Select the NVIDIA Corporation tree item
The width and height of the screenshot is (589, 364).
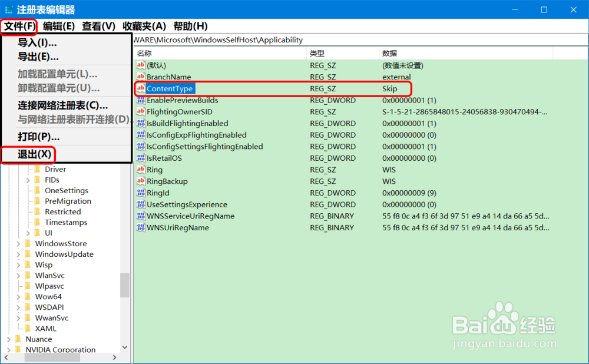point(60,349)
